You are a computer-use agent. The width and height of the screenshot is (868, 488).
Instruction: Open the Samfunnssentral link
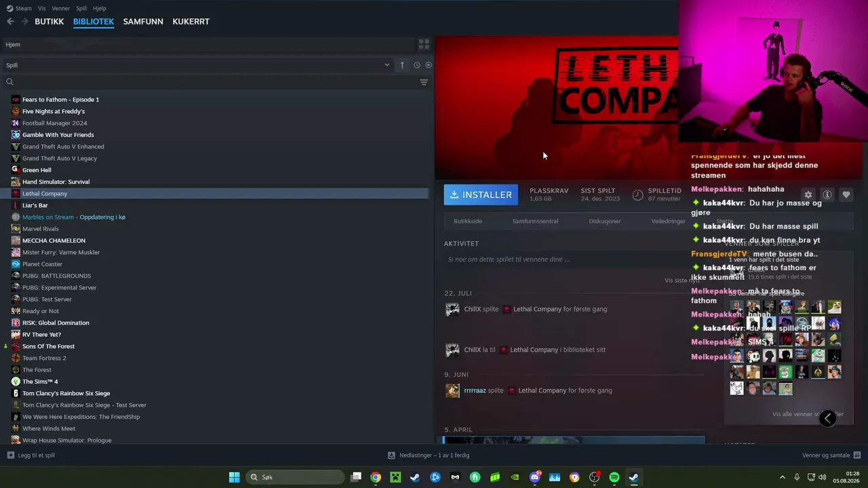tap(535, 221)
